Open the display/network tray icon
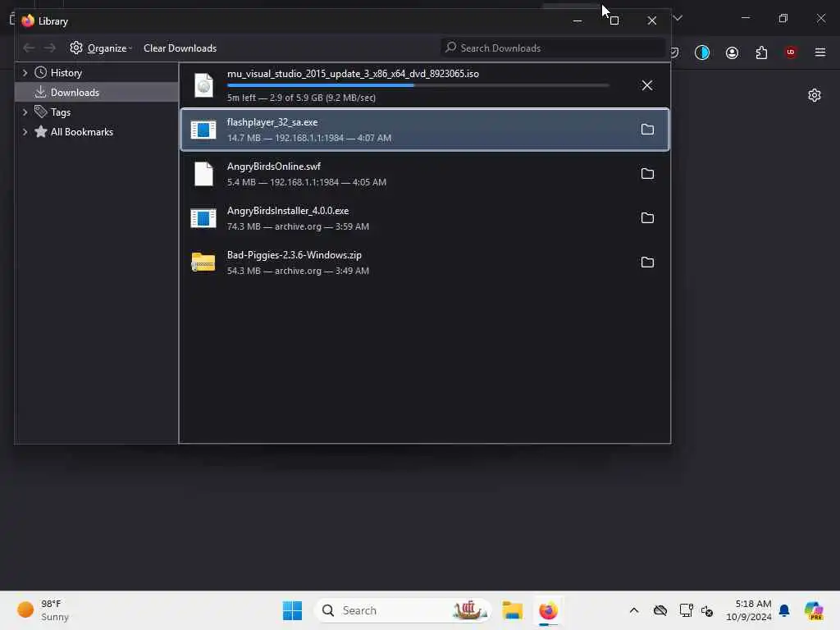The height and width of the screenshot is (630, 840). 687,610
